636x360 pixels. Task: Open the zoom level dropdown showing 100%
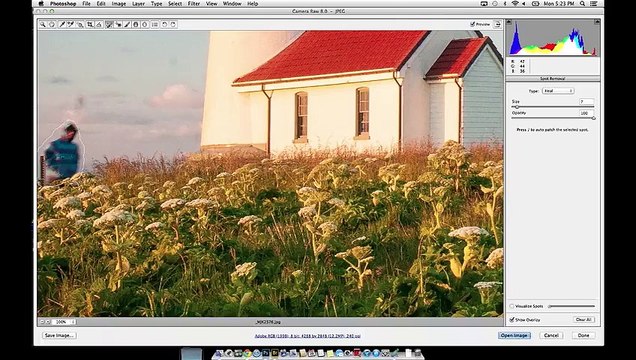tap(64, 322)
